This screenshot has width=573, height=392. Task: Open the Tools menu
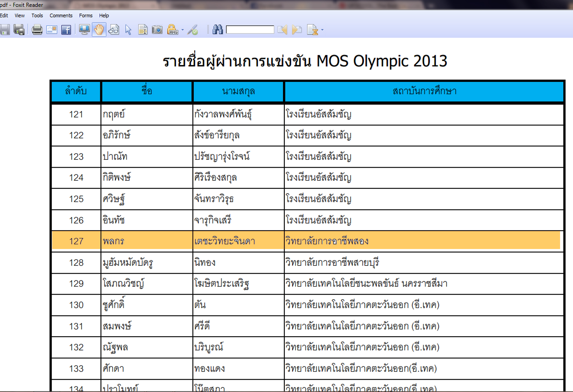37,15
